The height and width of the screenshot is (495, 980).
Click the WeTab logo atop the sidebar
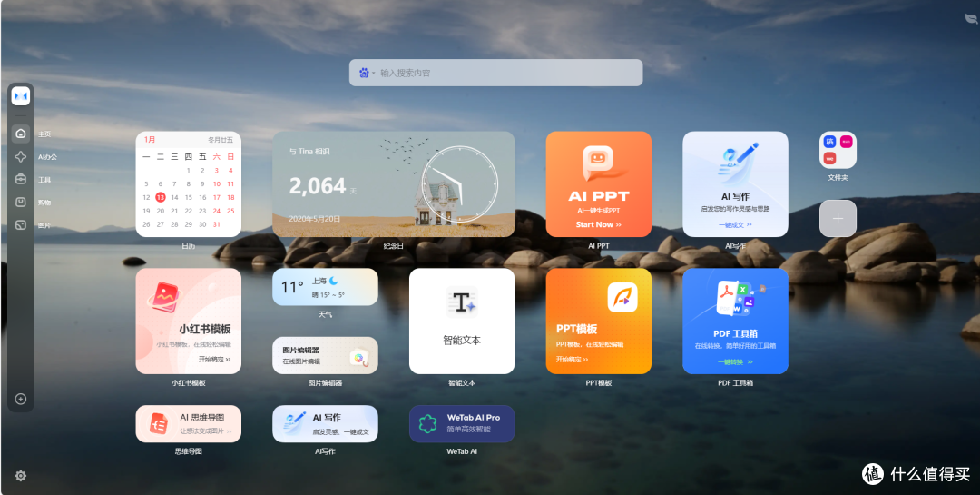(x=21, y=95)
